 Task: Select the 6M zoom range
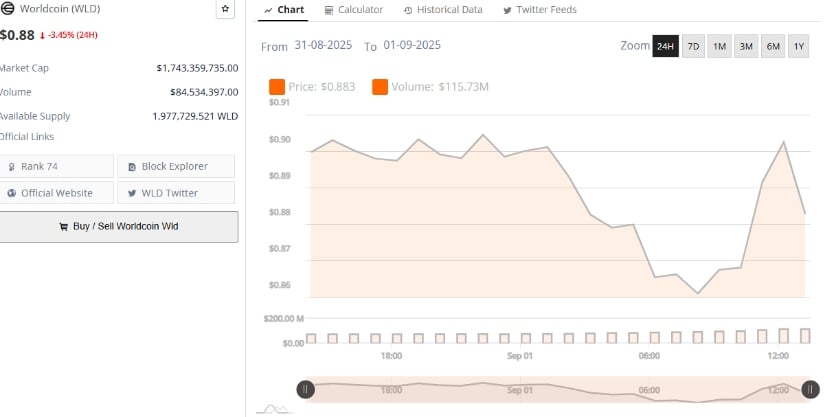[x=773, y=46]
